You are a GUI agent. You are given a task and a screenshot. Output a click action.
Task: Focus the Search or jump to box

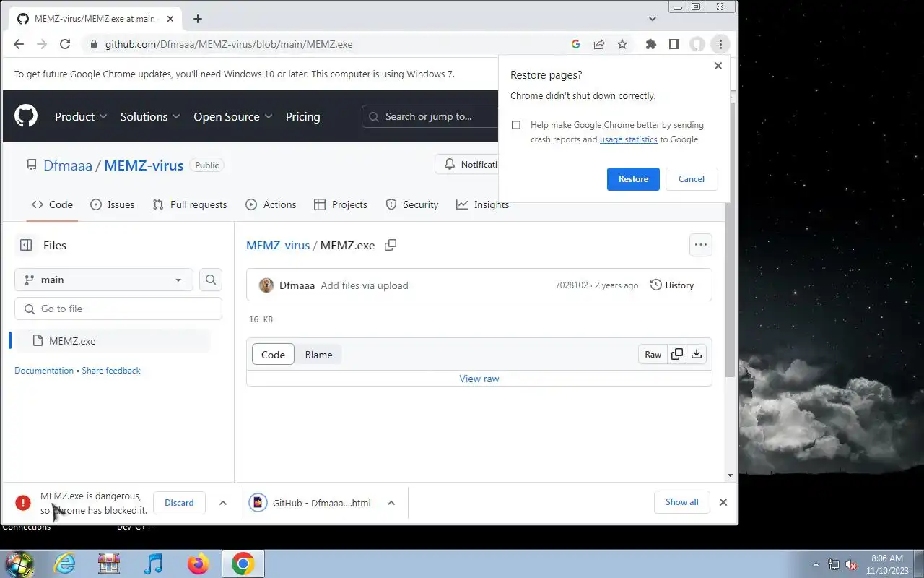pyautogui.click(x=430, y=116)
